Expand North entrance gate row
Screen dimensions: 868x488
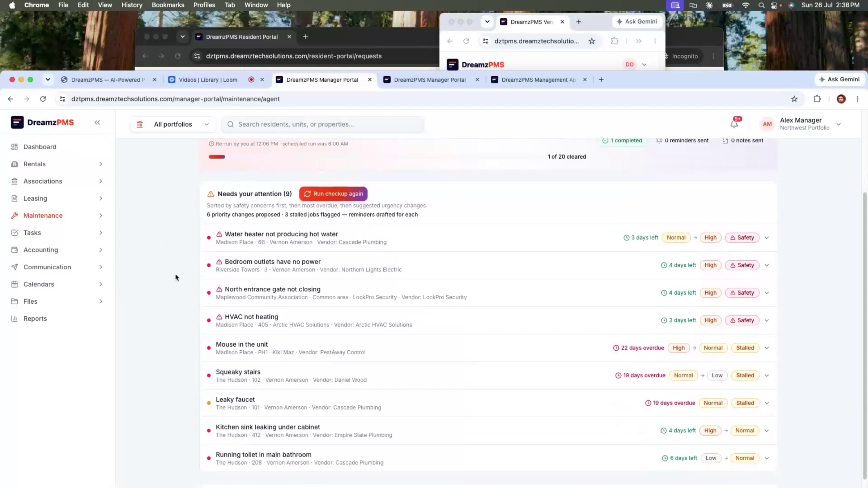point(767,293)
